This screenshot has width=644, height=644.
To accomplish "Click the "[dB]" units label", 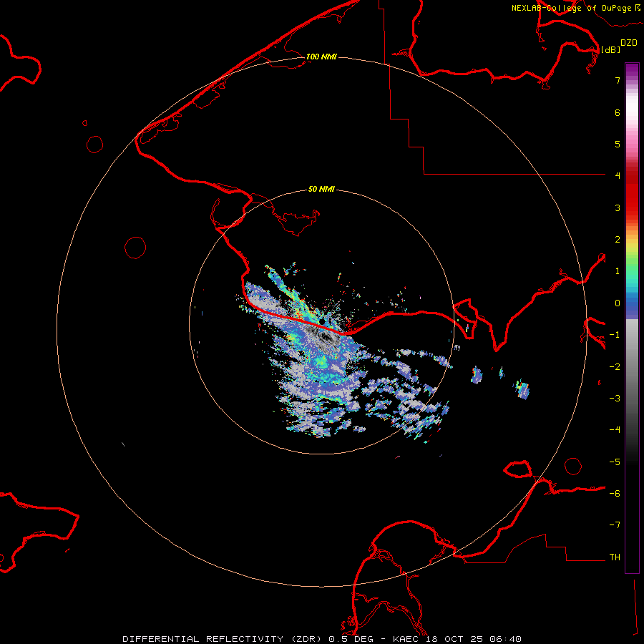I will [x=611, y=49].
